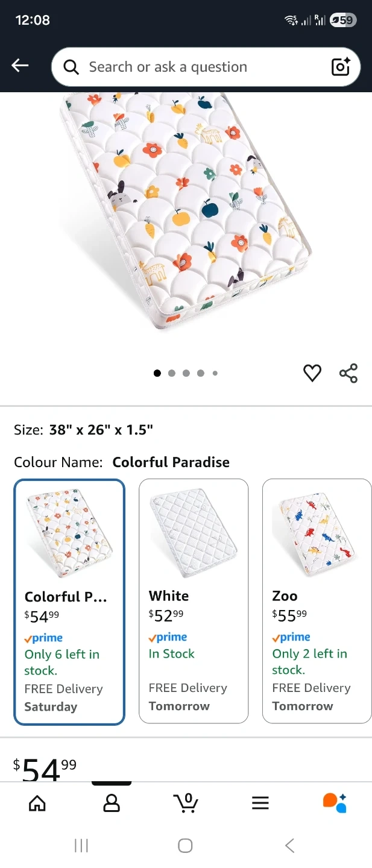Tap the back arrow icon
The width and height of the screenshot is (372, 868).
coord(20,66)
